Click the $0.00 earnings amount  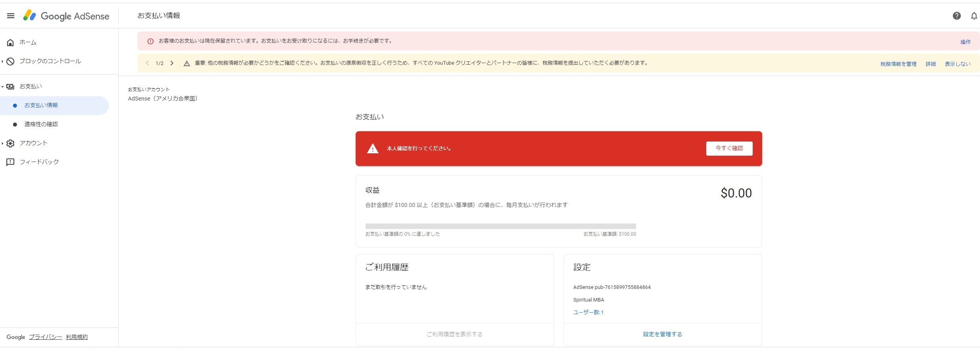(x=736, y=193)
